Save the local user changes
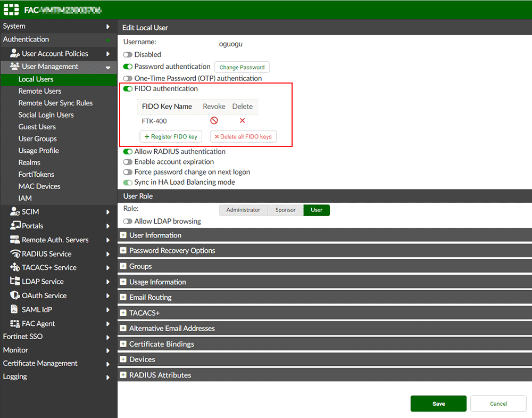This screenshot has width=532, height=418. (x=438, y=404)
